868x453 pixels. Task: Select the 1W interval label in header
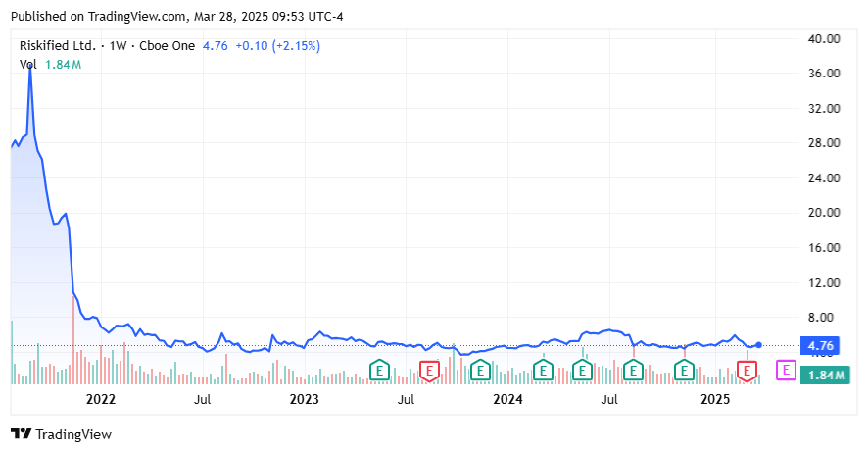pos(118,46)
